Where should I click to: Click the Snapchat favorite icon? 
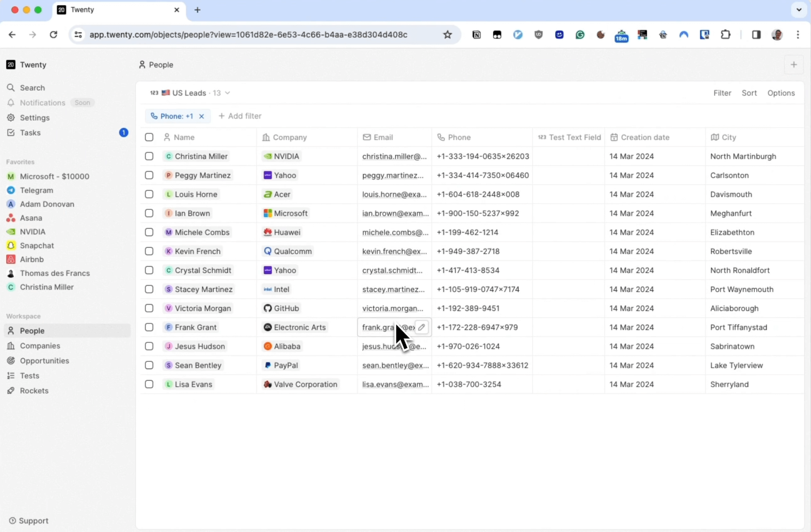point(10,245)
